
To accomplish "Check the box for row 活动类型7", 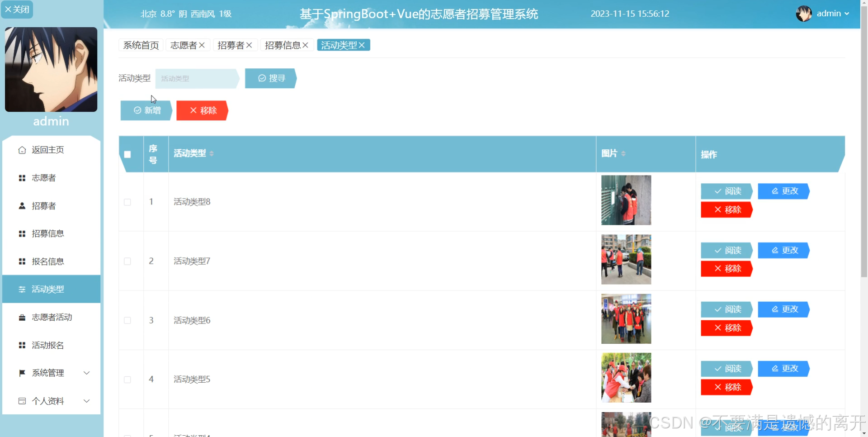I will (x=127, y=261).
